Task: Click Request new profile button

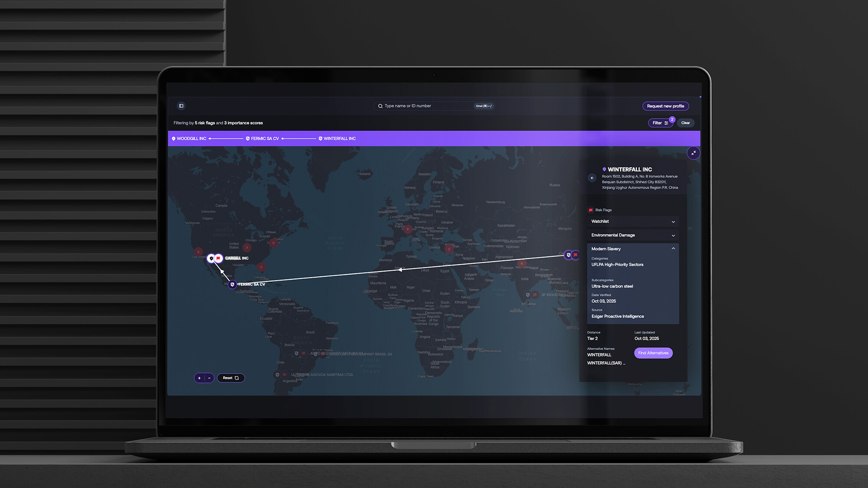Action: pyautogui.click(x=665, y=106)
